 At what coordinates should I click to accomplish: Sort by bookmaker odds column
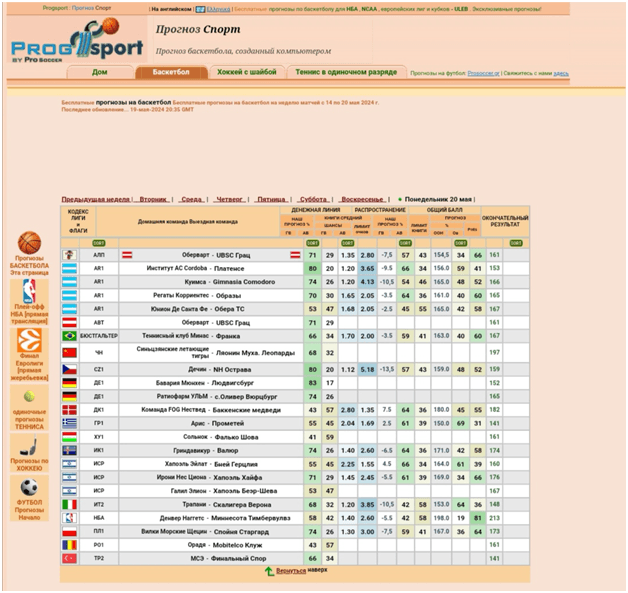(348, 243)
